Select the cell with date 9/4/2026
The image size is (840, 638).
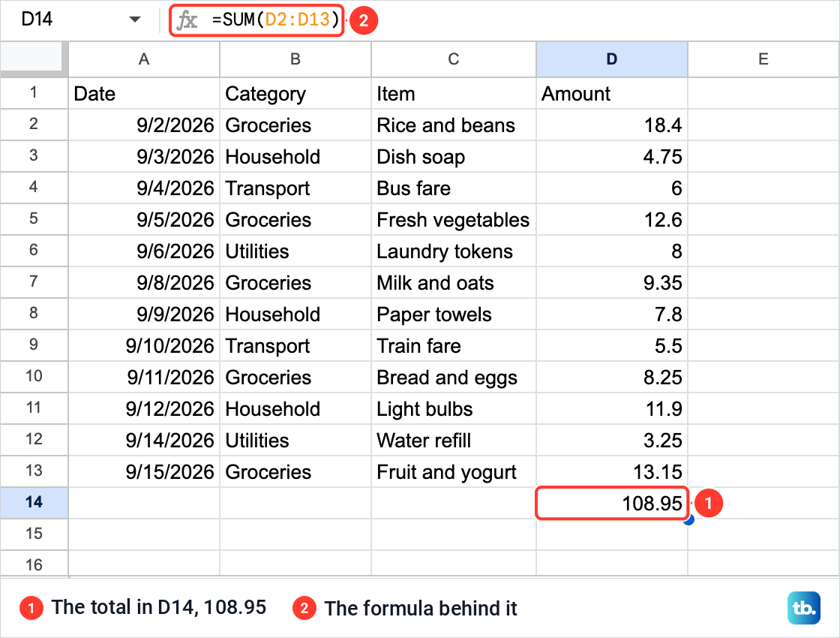(144, 188)
